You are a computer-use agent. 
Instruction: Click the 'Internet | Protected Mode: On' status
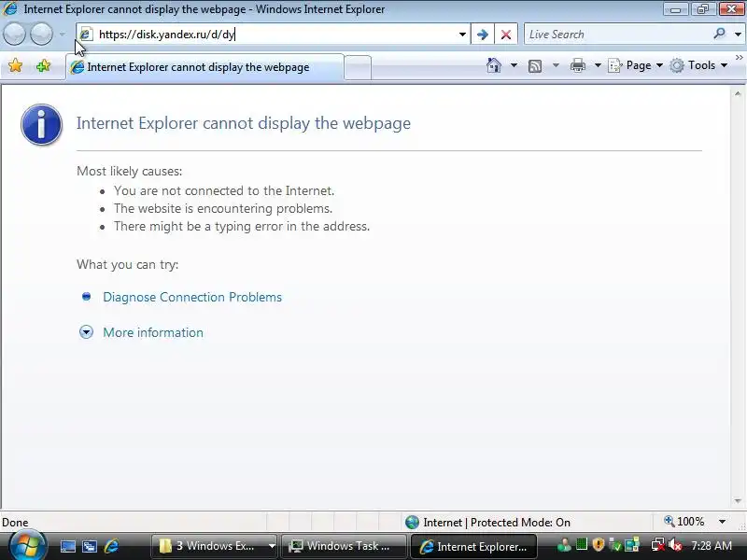[487, 523]
